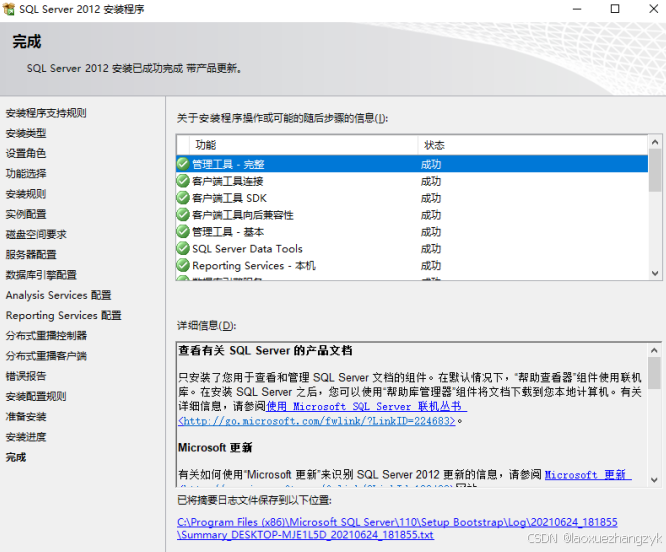The width and height of the screenshot is (666, 552).
Task: Click feature list scroll down arrow
Action: 655,273
